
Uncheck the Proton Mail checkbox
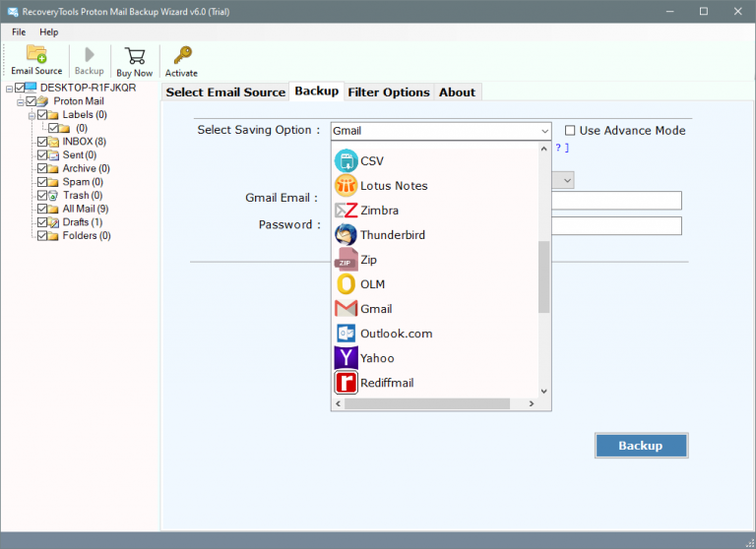tap(31, 101)
